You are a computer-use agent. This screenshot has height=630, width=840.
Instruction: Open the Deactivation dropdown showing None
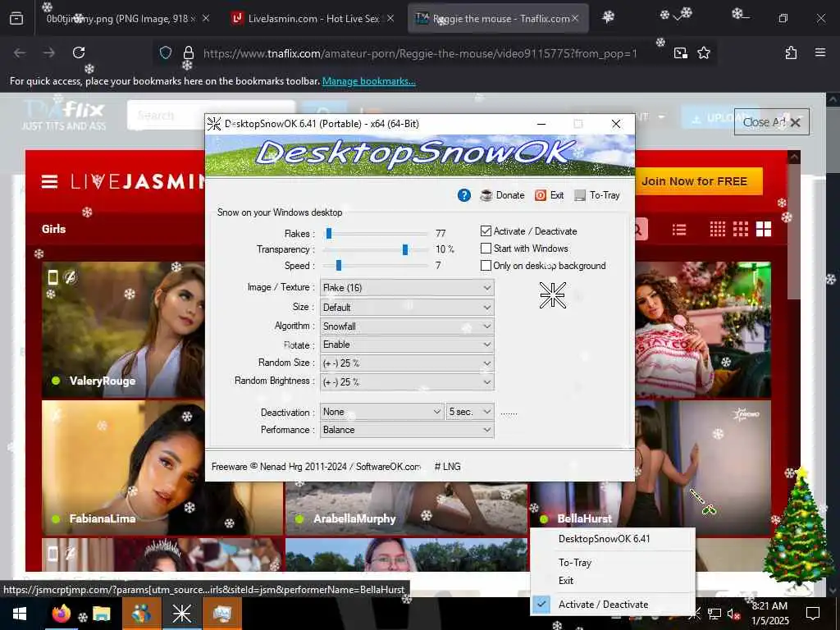[381, 412]
